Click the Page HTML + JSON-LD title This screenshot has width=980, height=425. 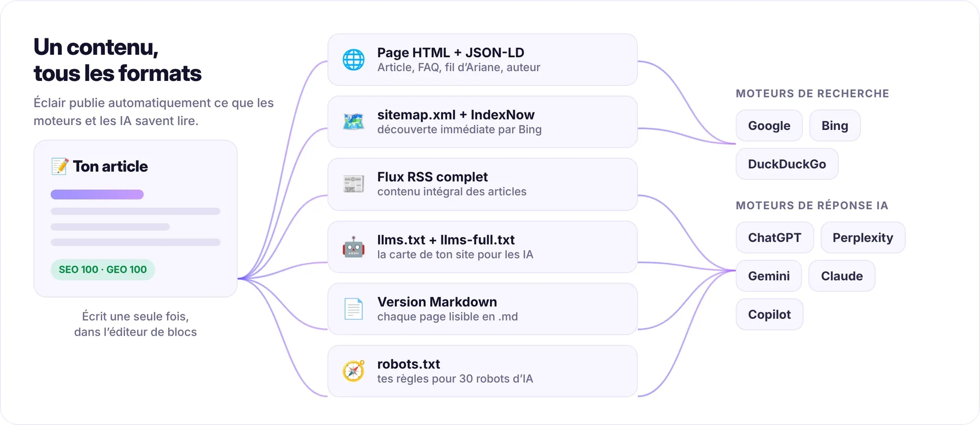pos(451,52)
